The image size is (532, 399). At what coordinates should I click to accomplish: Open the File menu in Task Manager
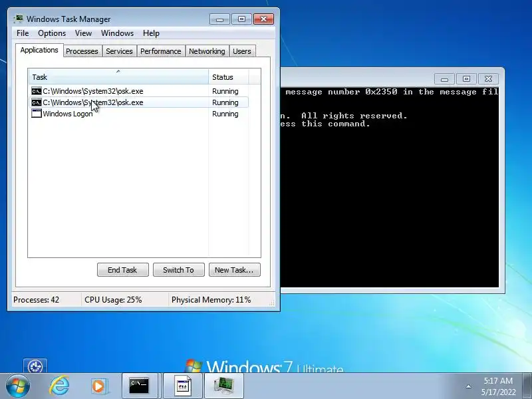pyautogui.click(x=23, y=33)
